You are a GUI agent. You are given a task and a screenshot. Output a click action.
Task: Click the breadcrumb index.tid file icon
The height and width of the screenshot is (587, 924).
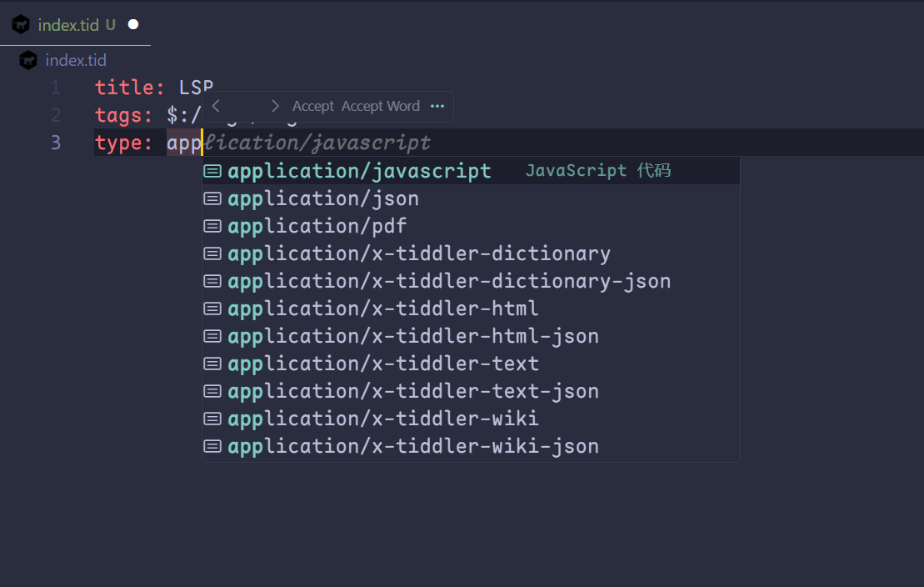pos(28,60)
